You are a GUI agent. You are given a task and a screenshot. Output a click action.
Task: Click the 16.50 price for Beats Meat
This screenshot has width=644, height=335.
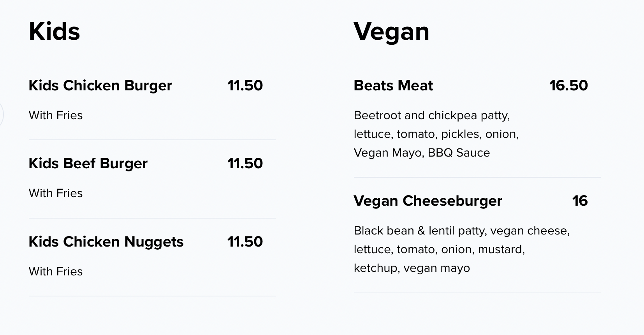(568, 86)
